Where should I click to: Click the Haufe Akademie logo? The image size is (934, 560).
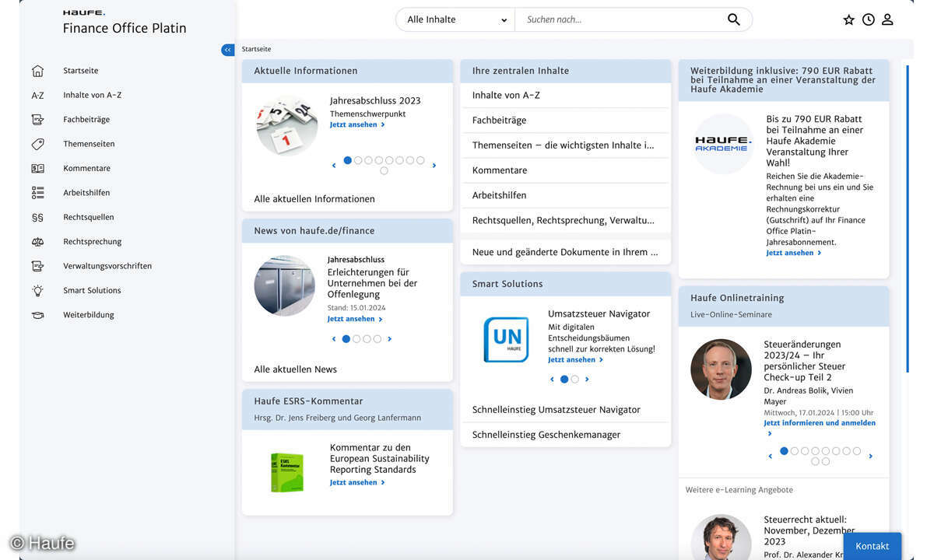point(722,144)
